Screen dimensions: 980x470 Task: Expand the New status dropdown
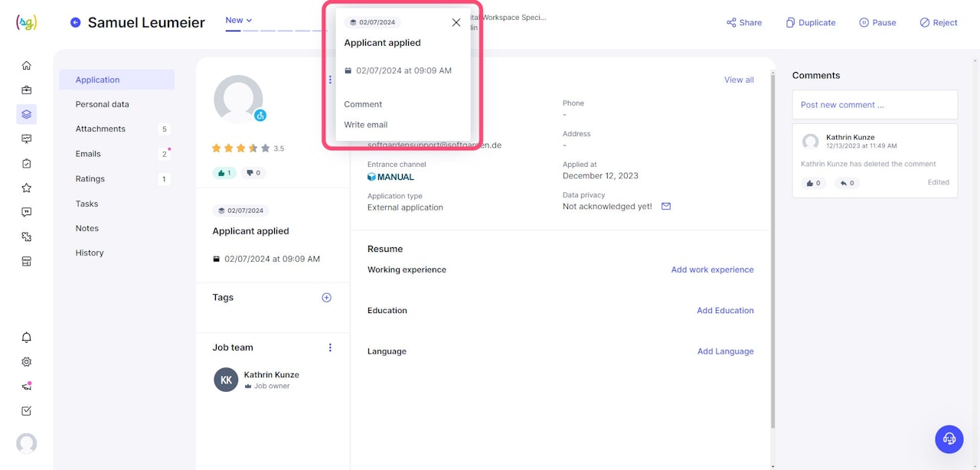pyautogui.click(x=239, y=21)
